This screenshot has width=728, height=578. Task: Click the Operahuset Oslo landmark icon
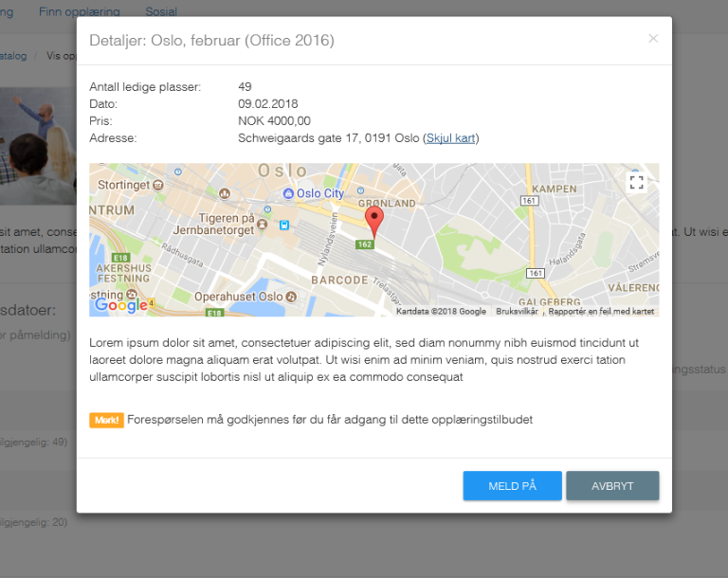291,297
